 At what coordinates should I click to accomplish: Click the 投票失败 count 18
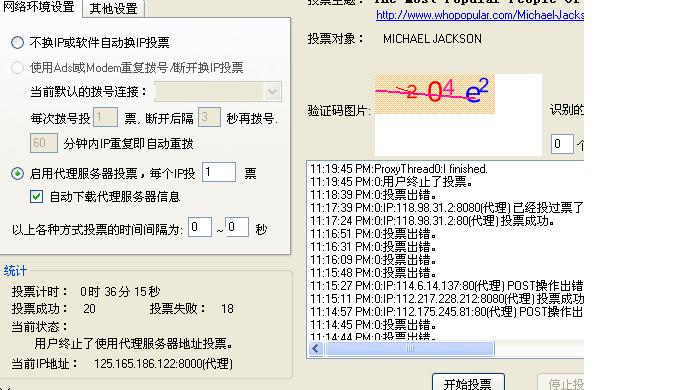[x=227, y=309]
